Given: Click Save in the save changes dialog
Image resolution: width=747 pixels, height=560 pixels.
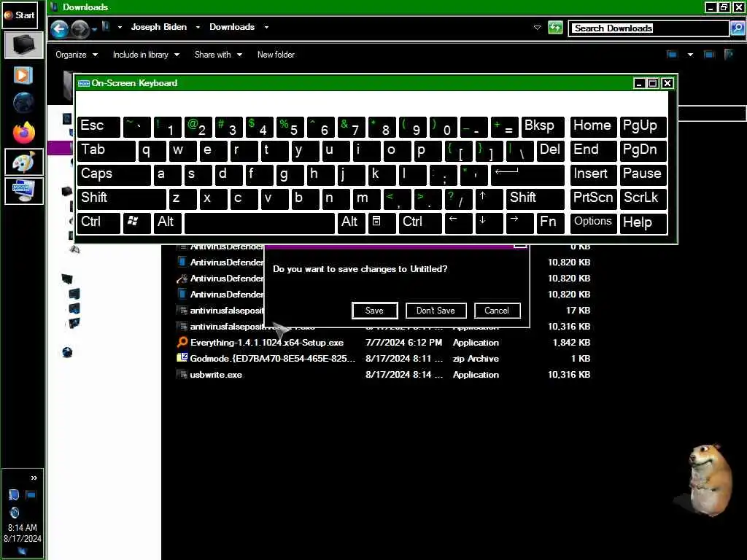Looking at the screenshot, I should [374, 311].
